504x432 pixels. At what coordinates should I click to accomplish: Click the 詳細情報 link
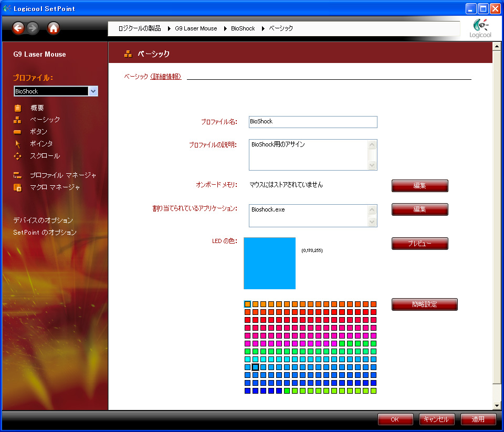coord(166,77)
